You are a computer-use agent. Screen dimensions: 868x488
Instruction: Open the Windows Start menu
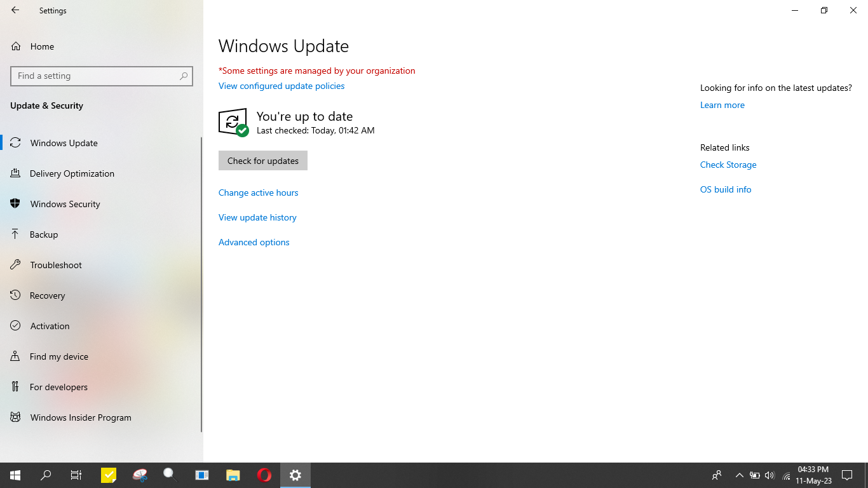point(15,475)
